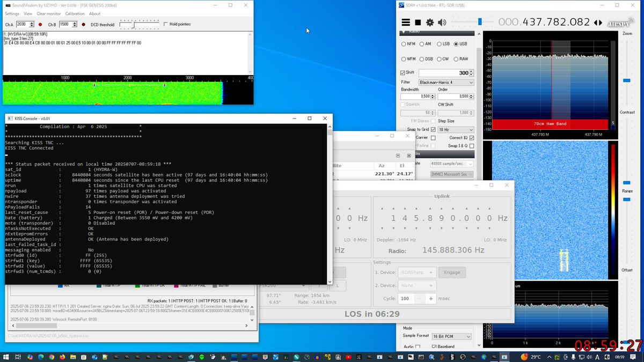This screenshot has width=644, height=362.
Task: Open Filter dropdown showing Blackman-Harris 4
Action: [446, 83]
